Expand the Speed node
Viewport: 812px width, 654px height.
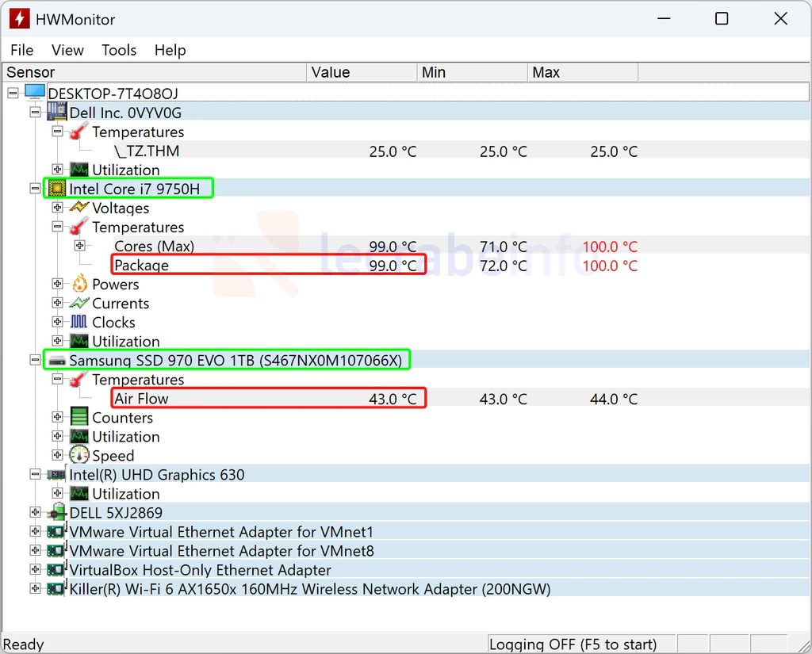tap(57, 455)
